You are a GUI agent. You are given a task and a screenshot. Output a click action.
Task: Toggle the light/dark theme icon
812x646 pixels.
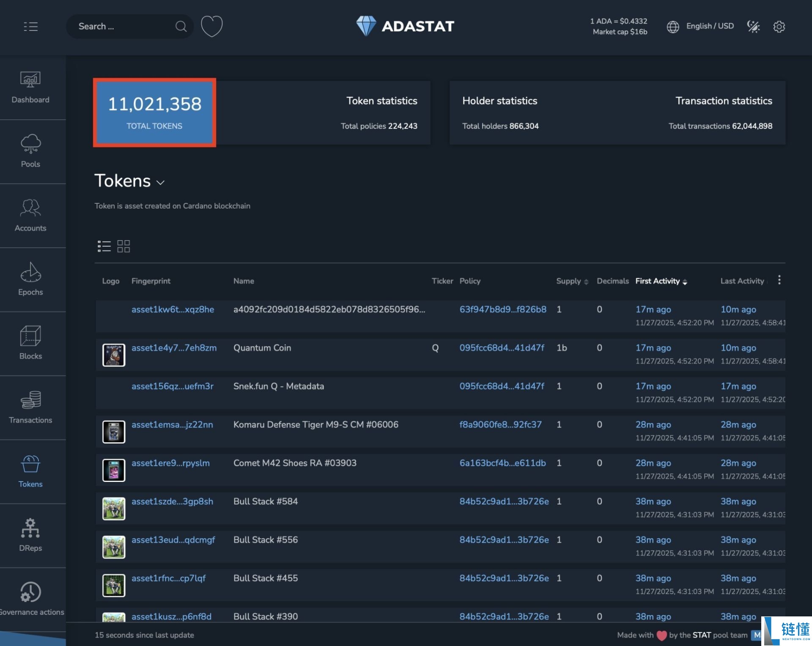753,27
